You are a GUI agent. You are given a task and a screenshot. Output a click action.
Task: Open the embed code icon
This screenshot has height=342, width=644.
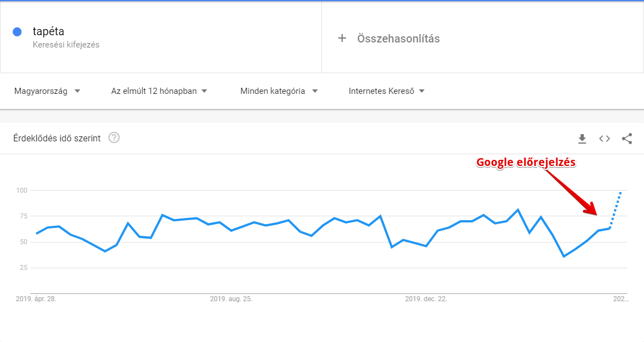[x=604, y=139]
